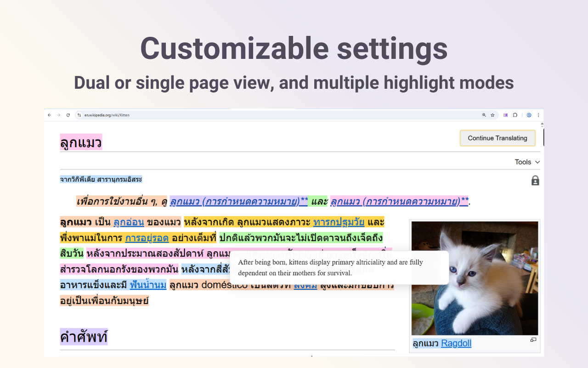The height and width of the screenshot is (368, 588).
Task: Click the จากวิกิพีเดีย สารานุกรมเสรี subtitle
Action: click(x=101, y=179)
